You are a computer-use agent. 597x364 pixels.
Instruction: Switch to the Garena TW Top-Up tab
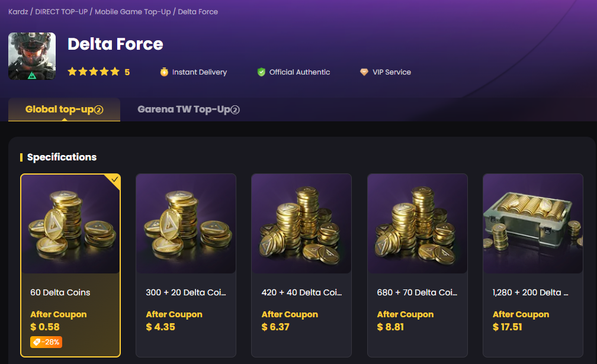click(x=188, y=109)
